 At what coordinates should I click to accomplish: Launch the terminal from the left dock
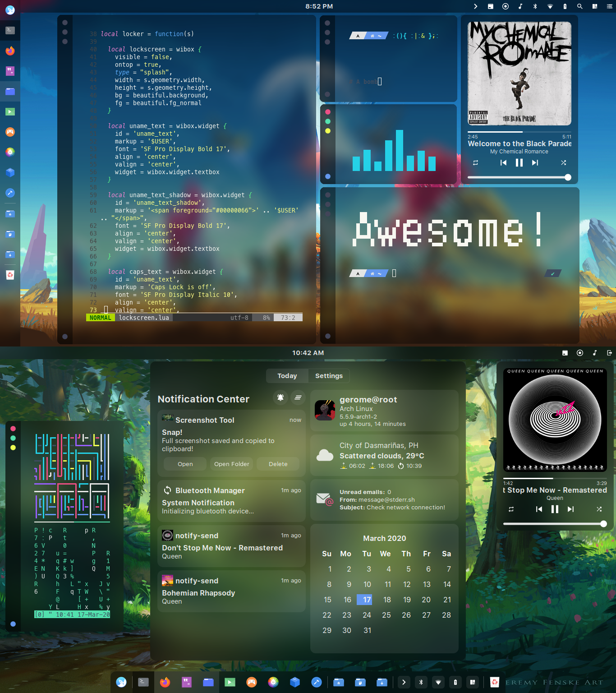pyautogui.click(x=10, y=30)
